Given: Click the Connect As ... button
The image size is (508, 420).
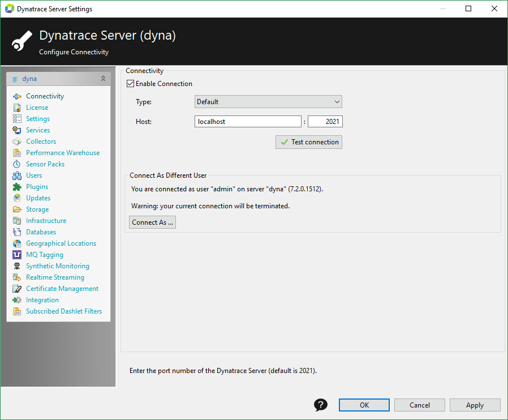Looking at the screenshot, I should (152, 222).
